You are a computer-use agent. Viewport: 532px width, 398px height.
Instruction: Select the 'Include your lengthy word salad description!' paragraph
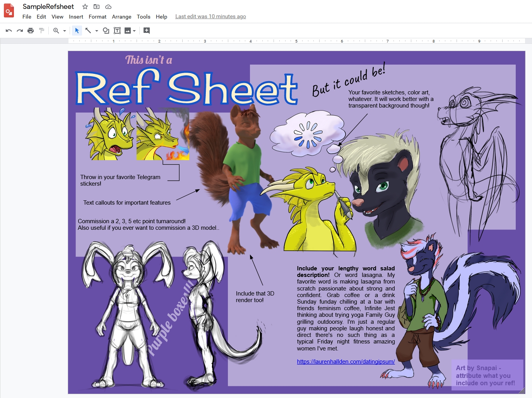pos(346,308)
